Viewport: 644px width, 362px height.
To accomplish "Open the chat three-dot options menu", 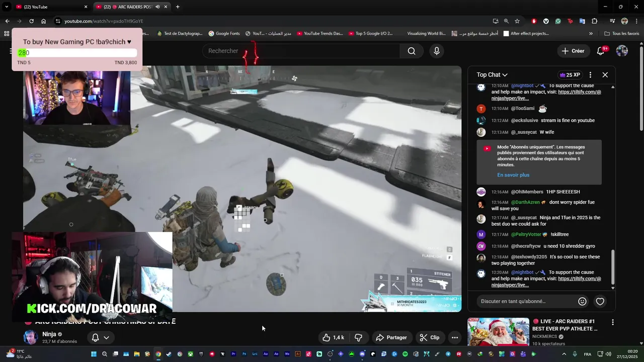I will 590,75.
